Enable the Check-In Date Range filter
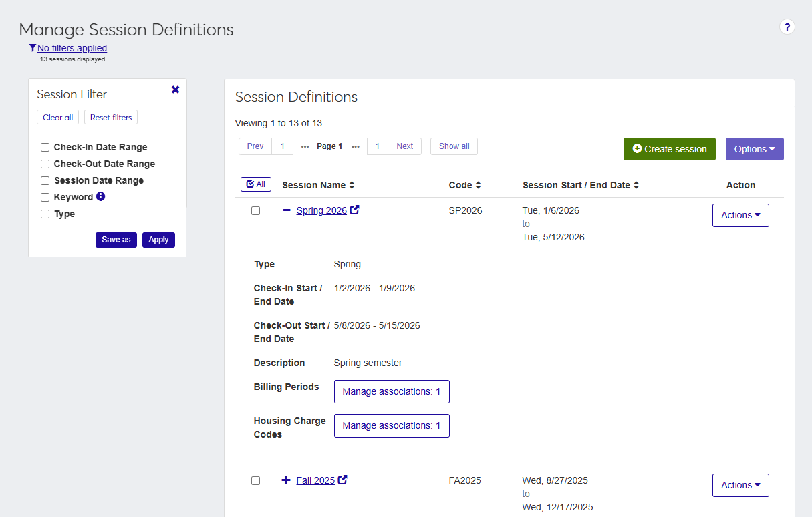The height and width of the screenshot is (517, 812). (x=45, y=147)
